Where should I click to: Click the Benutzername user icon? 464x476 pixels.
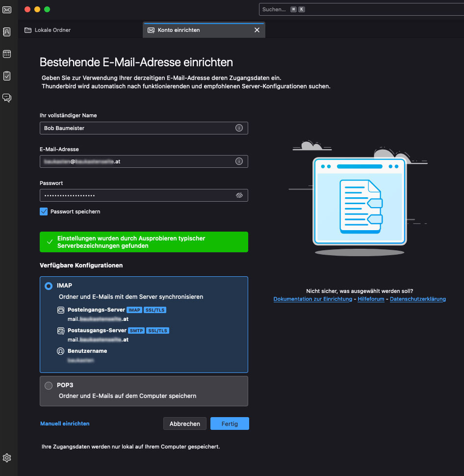61,351
